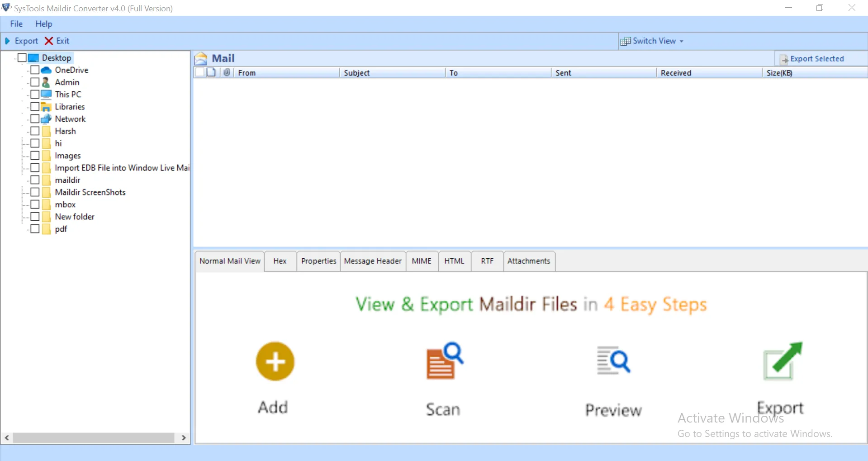Click the pdf folder icon
This screenshot has height=461, width=868.
46,229
